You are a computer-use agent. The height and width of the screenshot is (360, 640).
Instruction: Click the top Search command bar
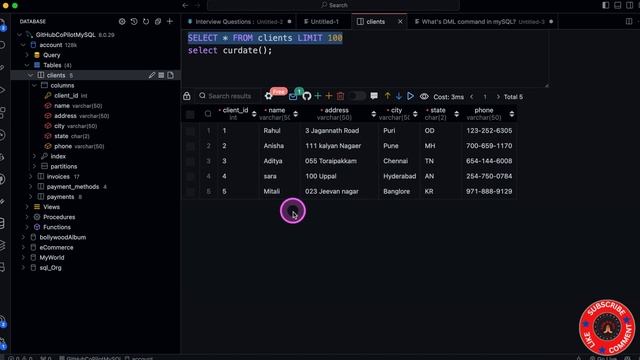333,5
